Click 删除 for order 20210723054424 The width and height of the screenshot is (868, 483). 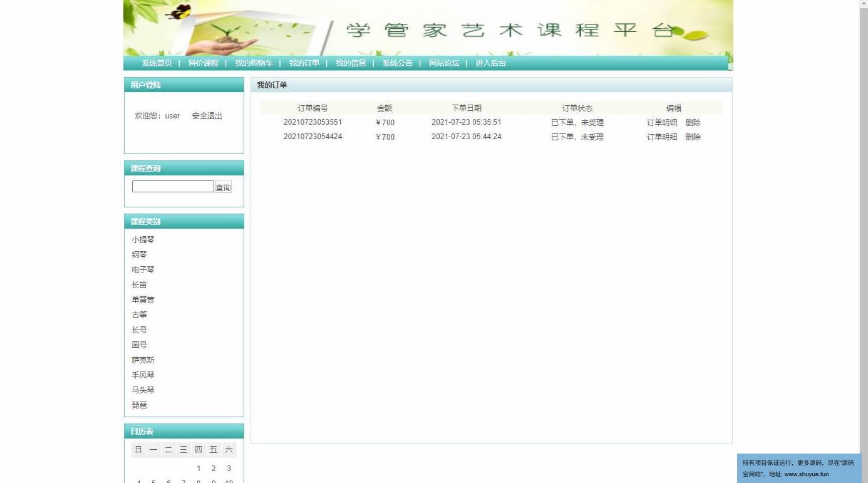693,137
